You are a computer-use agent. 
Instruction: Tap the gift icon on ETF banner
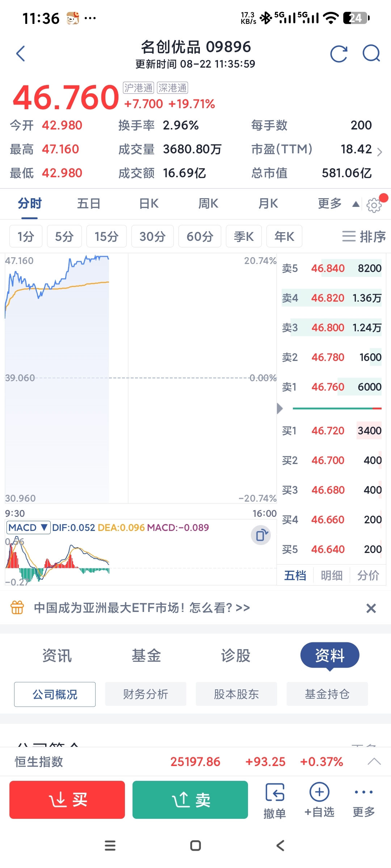(17, 608)
